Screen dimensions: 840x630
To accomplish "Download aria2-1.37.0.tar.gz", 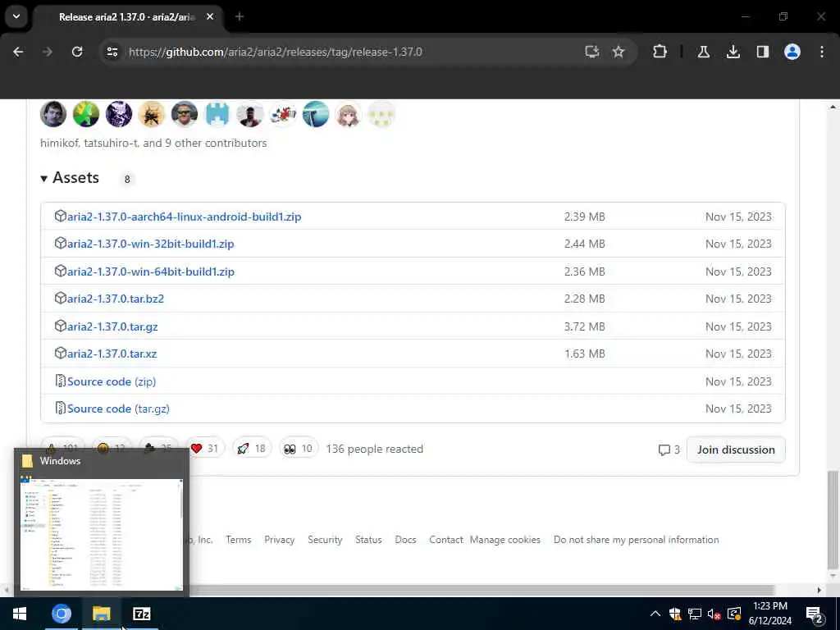I will [112, 326].
